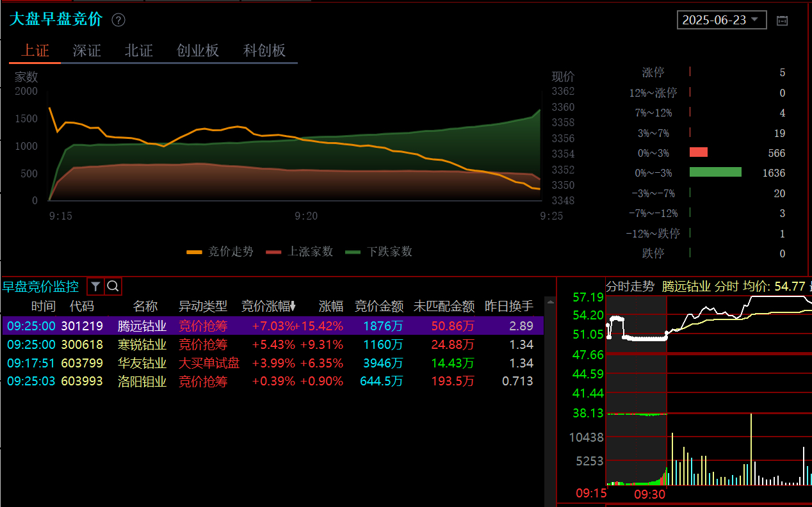
Task: Click stock code 603993
Action: coord(82,382)
